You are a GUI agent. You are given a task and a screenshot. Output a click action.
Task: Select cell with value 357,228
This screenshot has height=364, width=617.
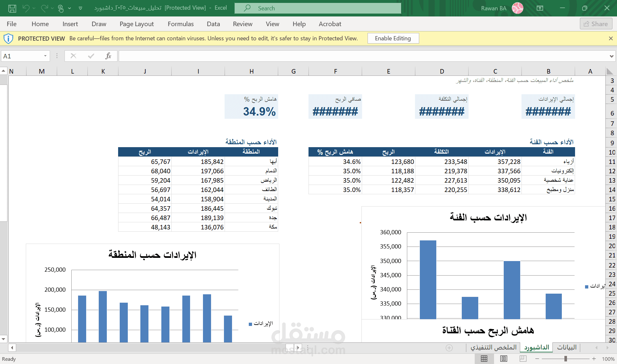[x=495, y=162]
